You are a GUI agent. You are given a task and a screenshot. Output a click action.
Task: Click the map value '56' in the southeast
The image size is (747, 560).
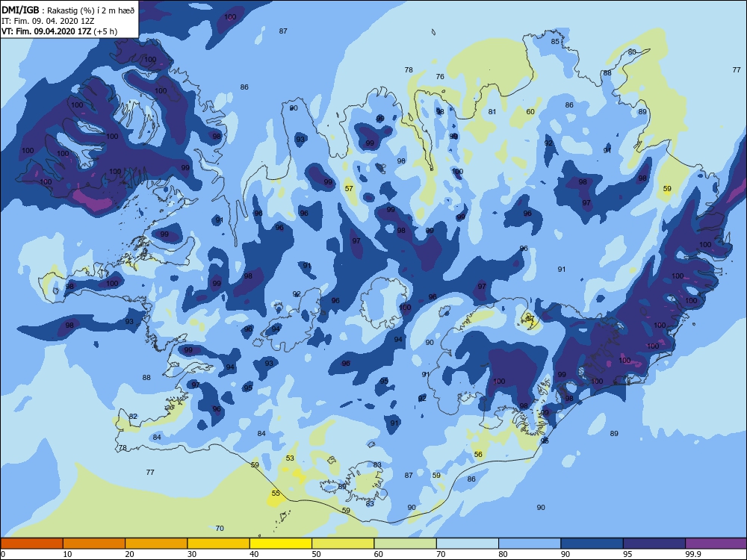(x=478, y=455)
